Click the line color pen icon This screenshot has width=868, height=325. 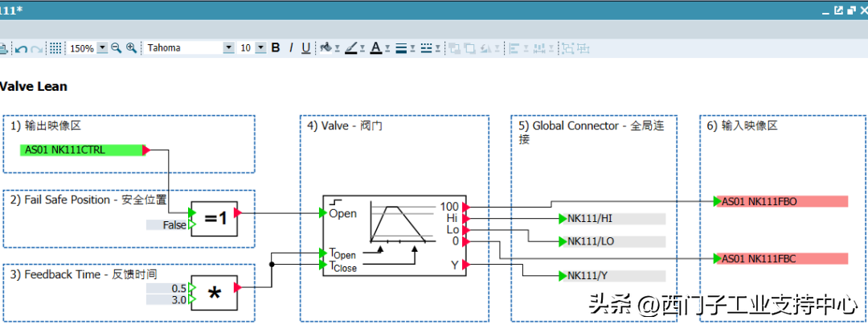click(x=350, y=48)
